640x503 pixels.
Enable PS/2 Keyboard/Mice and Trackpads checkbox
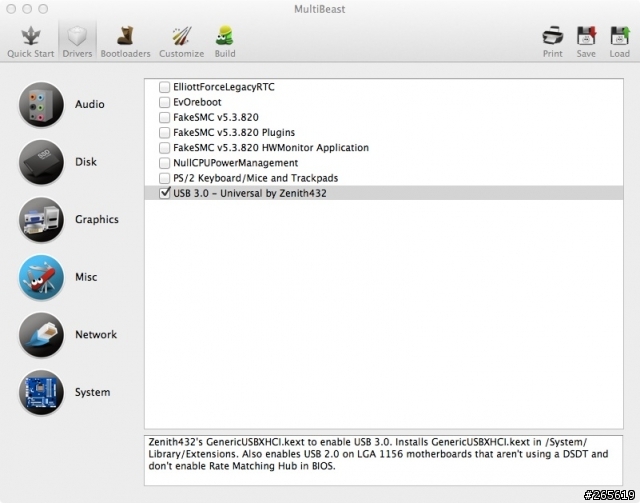pos(164,178)
